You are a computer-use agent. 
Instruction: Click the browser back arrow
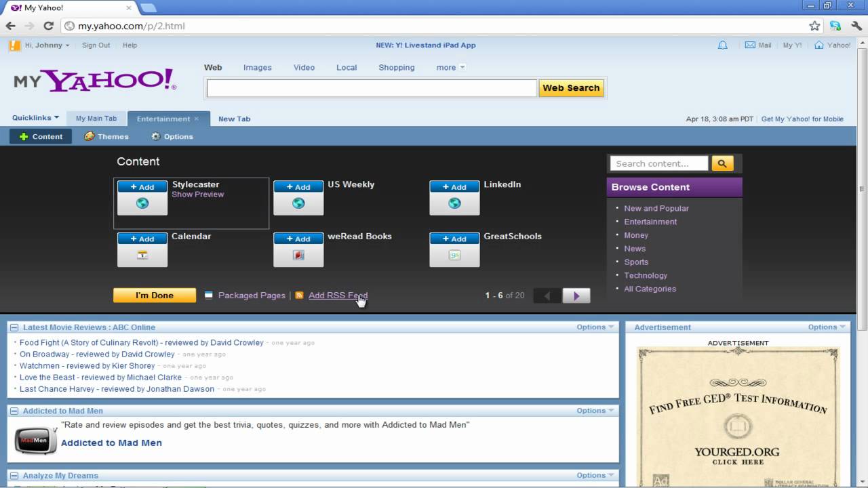(10, 26)
